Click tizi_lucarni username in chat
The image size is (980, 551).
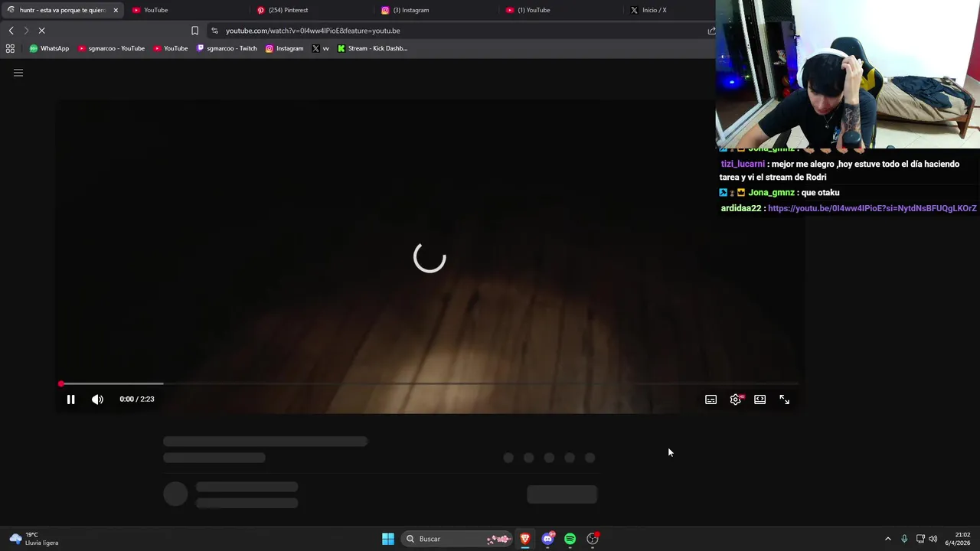pyautogui.click(x=742, y=164)
